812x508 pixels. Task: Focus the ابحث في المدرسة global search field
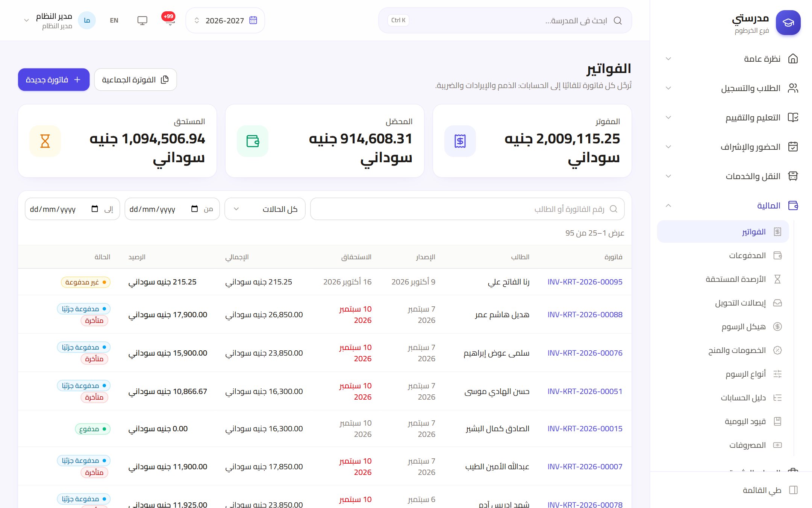pyautogui.click(x=505, y=20)
